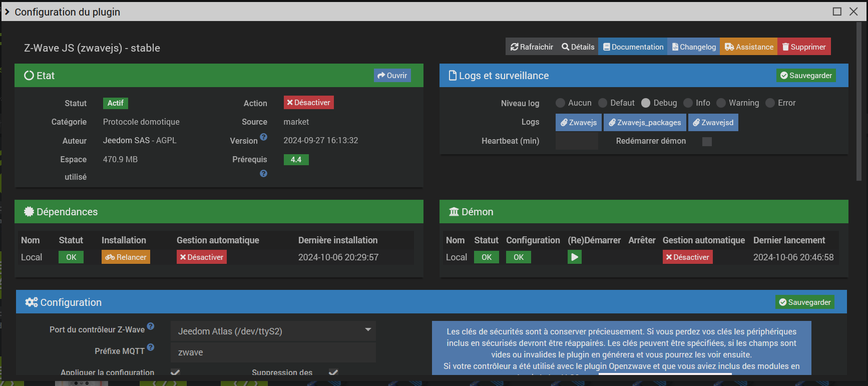Relaunch the dependencies installation with Relancer
The height and width of the screenshot is (386, 868).
pos(126,257)
